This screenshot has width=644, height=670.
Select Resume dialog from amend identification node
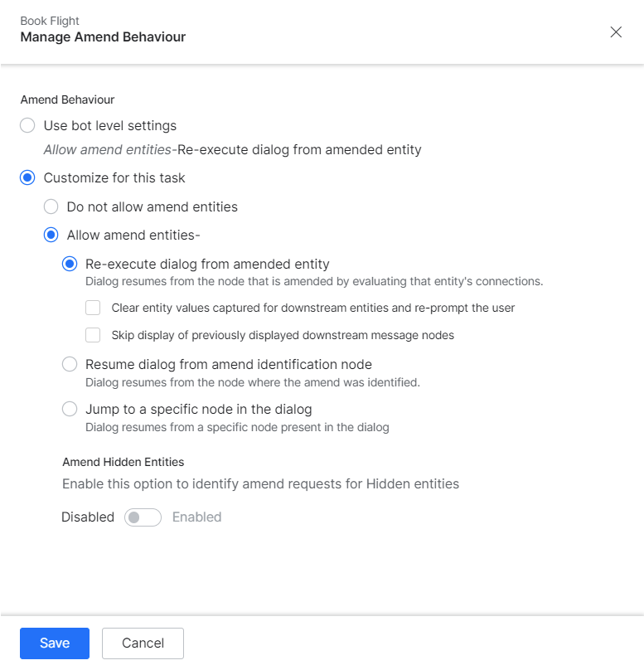70,364
